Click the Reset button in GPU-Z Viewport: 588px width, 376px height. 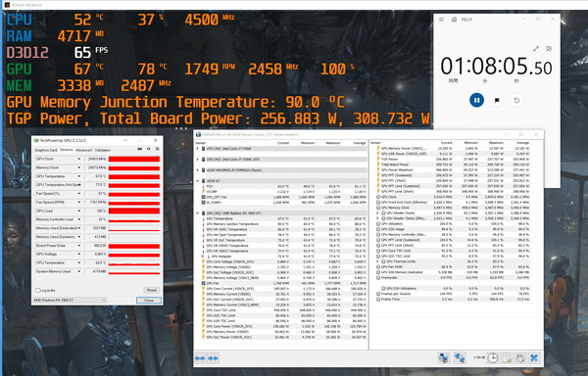(152, 290)
